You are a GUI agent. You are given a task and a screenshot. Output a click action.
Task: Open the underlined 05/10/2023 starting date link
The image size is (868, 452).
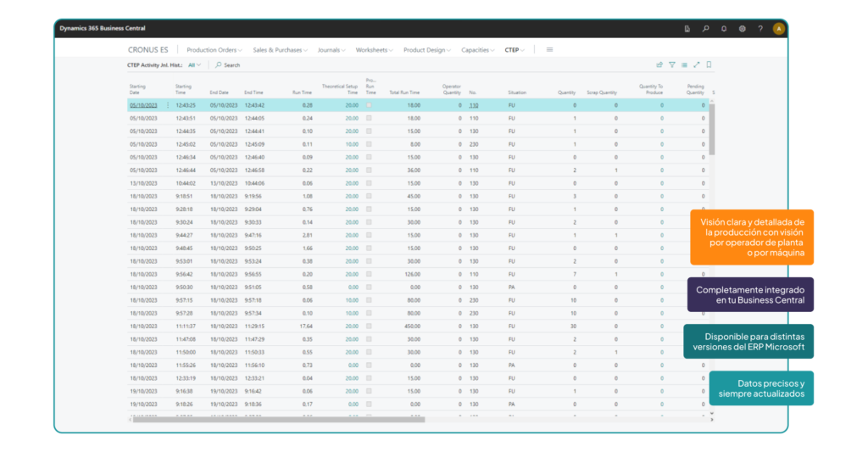[x=143, y=105]
